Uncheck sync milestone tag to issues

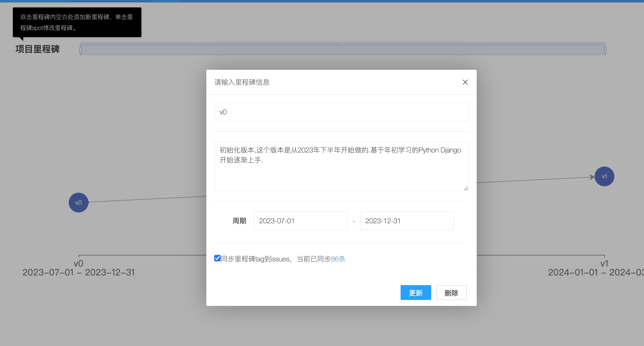point(217,258)
